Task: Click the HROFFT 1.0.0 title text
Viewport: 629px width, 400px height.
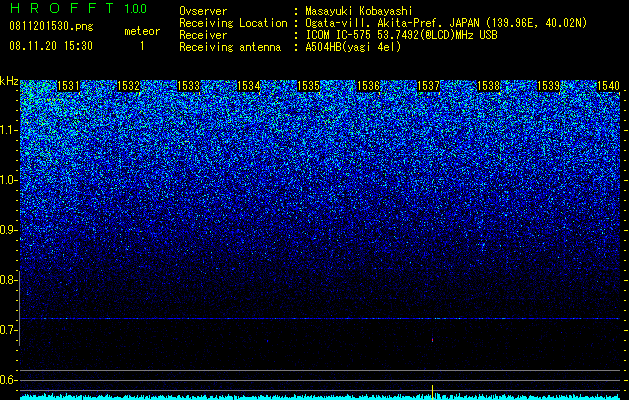Action: tap(78, 8)
